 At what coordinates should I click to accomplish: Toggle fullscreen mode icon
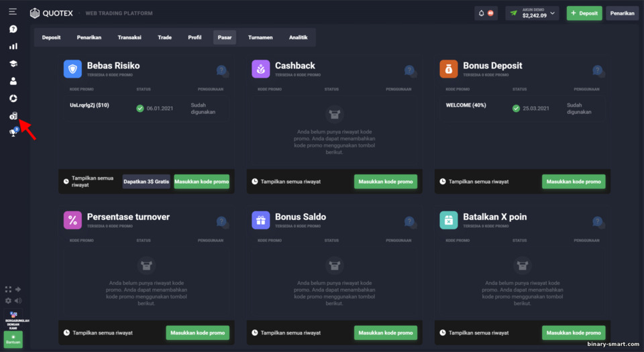(8, 289)
